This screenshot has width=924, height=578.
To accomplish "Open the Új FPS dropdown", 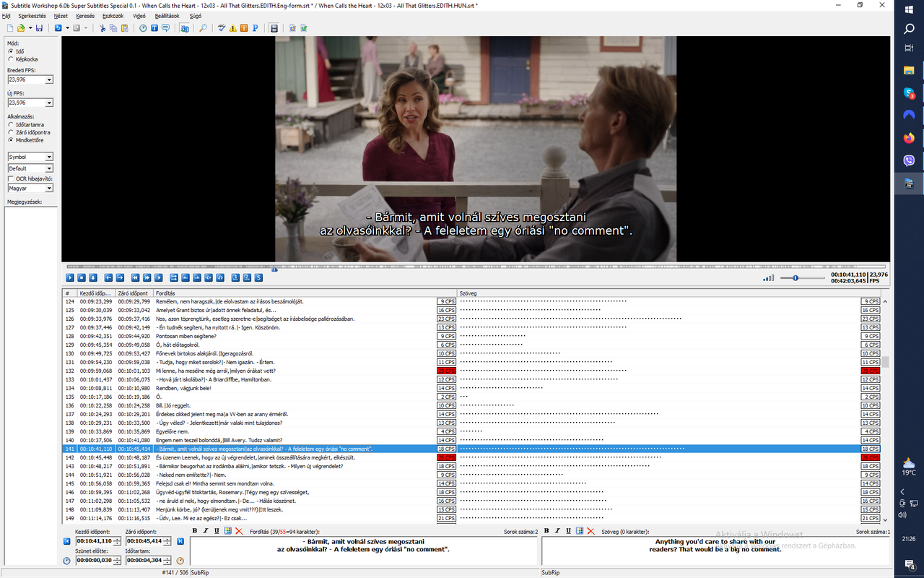I will 49,103.
